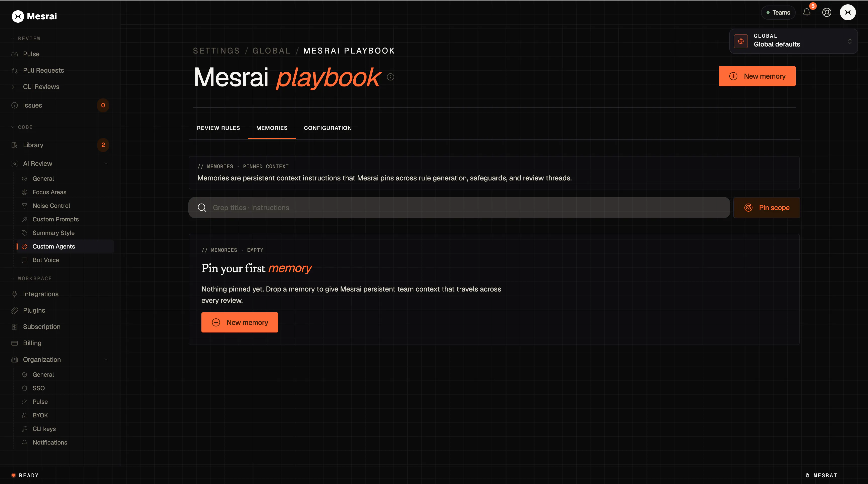Click the header New memory button
This screenshot has height=484, width=868.
click(757, 76)
